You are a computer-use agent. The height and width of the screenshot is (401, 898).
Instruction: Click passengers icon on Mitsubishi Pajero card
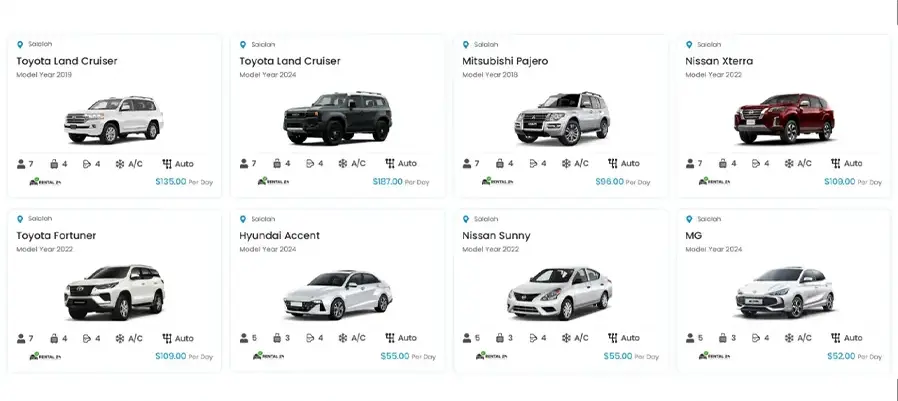pos(467,164)
